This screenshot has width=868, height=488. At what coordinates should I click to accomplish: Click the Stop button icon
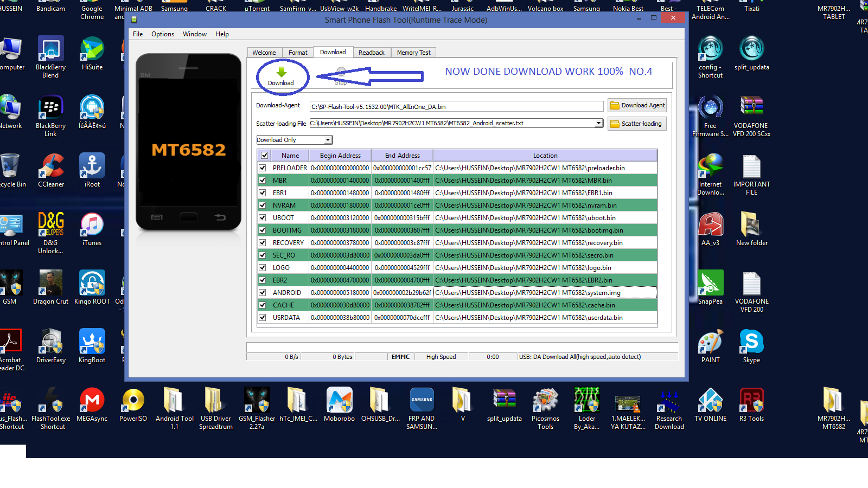[341, 76]
